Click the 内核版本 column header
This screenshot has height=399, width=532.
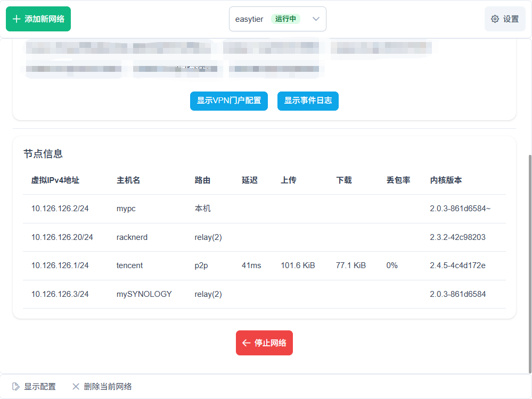pos(446,180)
